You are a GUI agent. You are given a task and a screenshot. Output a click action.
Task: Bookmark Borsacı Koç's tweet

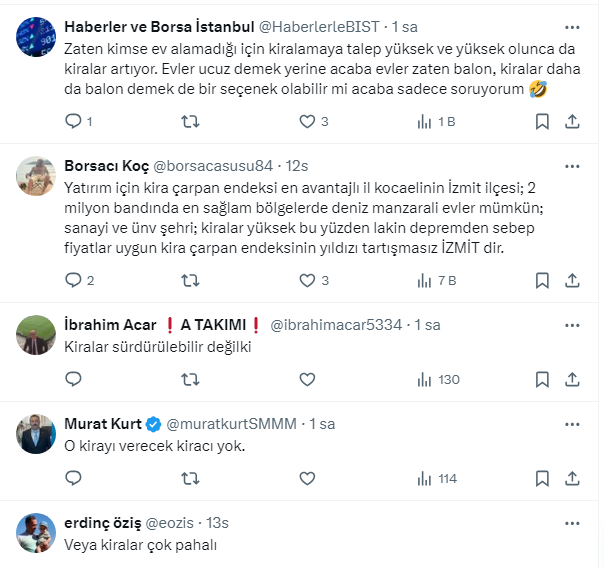point(541,280)
